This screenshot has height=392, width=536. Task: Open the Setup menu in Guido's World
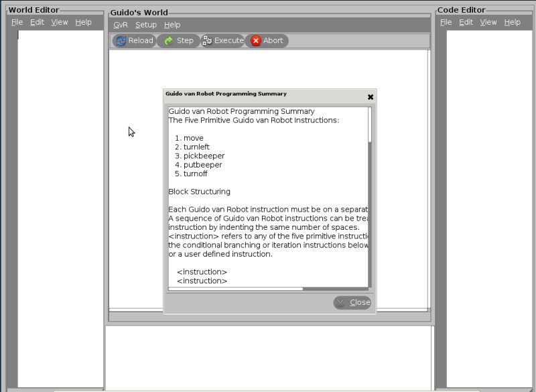(145, 25)
